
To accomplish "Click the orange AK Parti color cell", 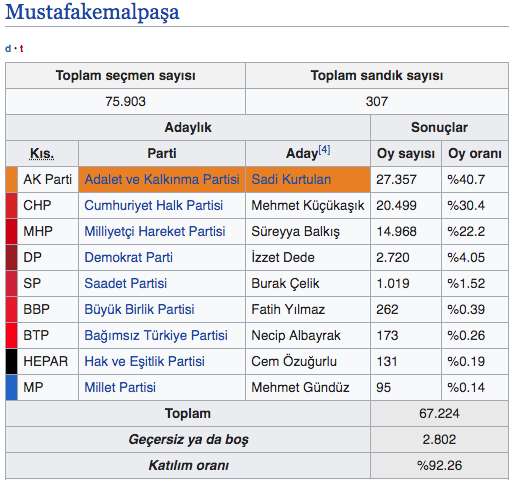I will click(x=12, y=179).
